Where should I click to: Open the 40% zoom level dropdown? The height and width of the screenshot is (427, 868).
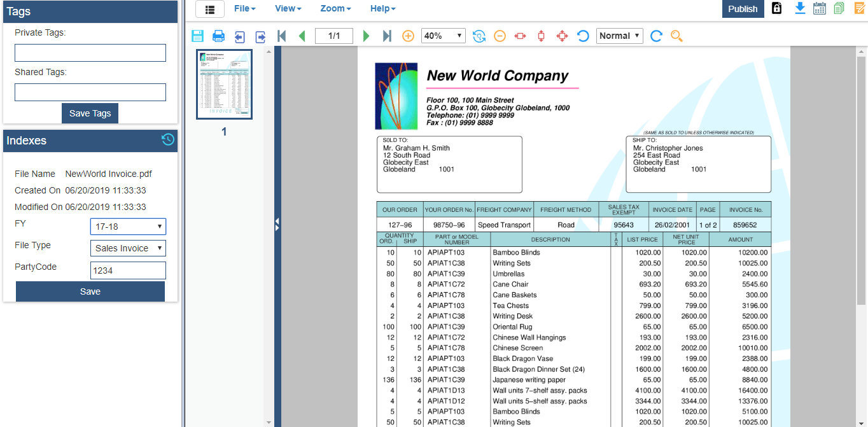click(443, 36)
